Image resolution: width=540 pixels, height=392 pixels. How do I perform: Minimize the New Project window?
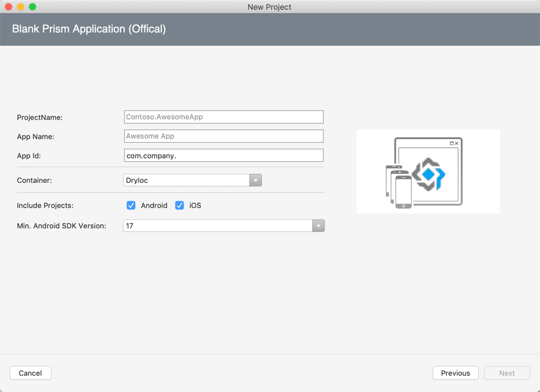(x=20, y=7)
